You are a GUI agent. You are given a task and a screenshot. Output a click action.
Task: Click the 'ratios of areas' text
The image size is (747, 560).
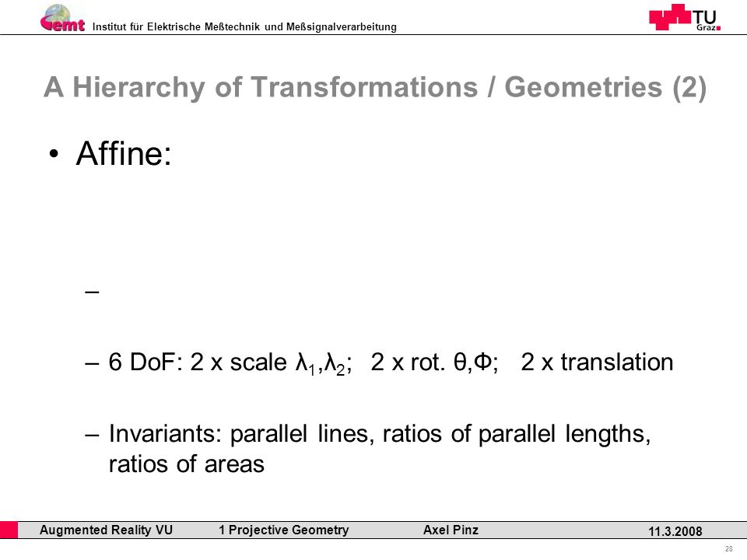pyautogui.click(x=186, y=464)
